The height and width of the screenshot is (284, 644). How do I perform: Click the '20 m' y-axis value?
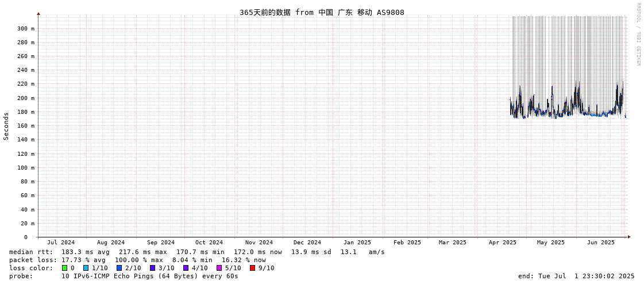(x=28, y=224)
